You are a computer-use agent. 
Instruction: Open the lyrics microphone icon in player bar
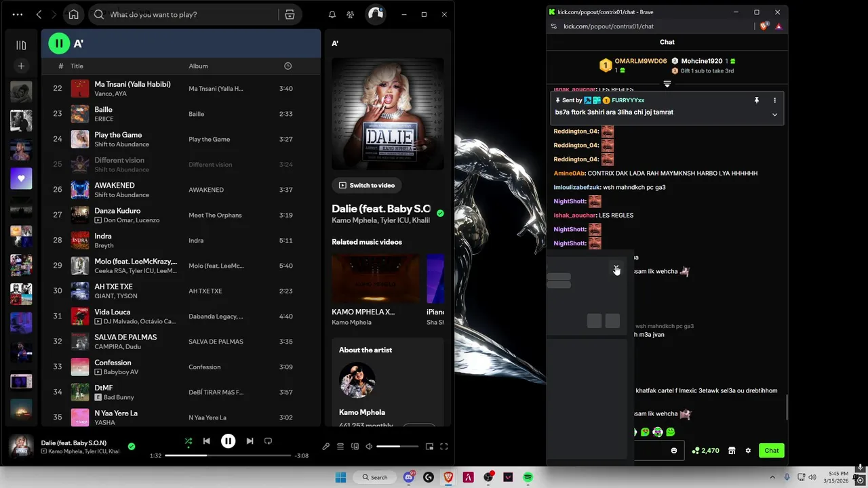point(325,447)
